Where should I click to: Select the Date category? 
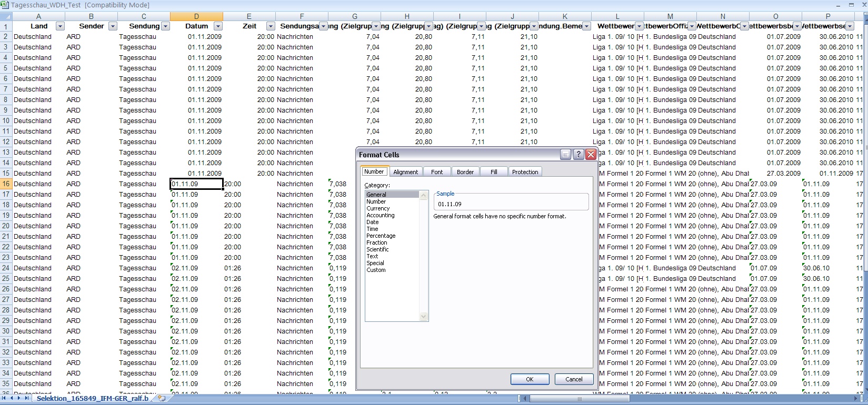392,222
